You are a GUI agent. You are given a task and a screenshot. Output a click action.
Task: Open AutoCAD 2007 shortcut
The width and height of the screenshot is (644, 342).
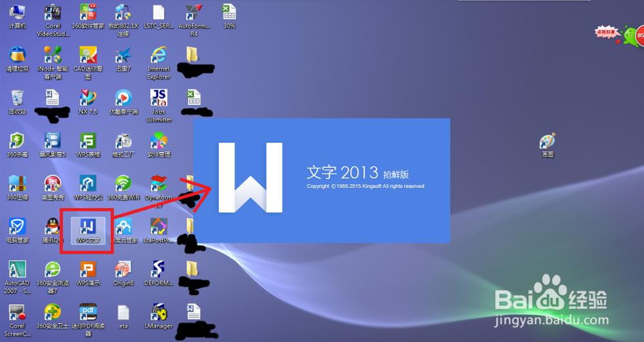click(17, 277)
